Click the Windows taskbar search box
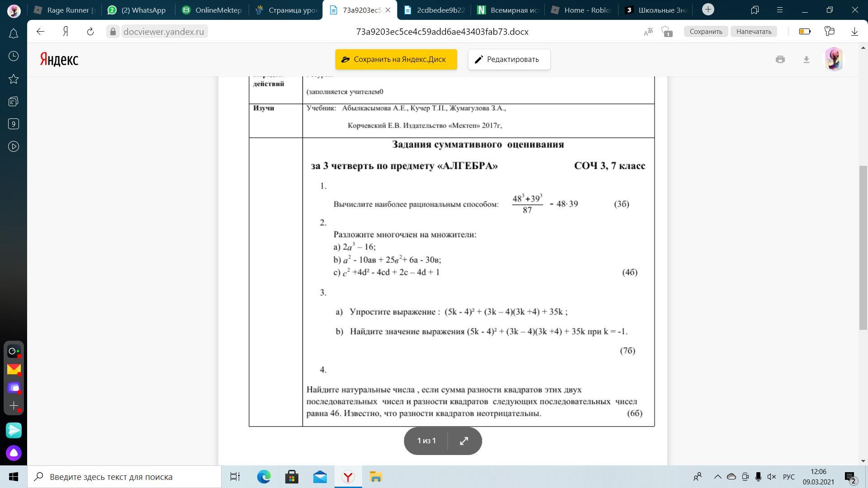 pos(124,477)
